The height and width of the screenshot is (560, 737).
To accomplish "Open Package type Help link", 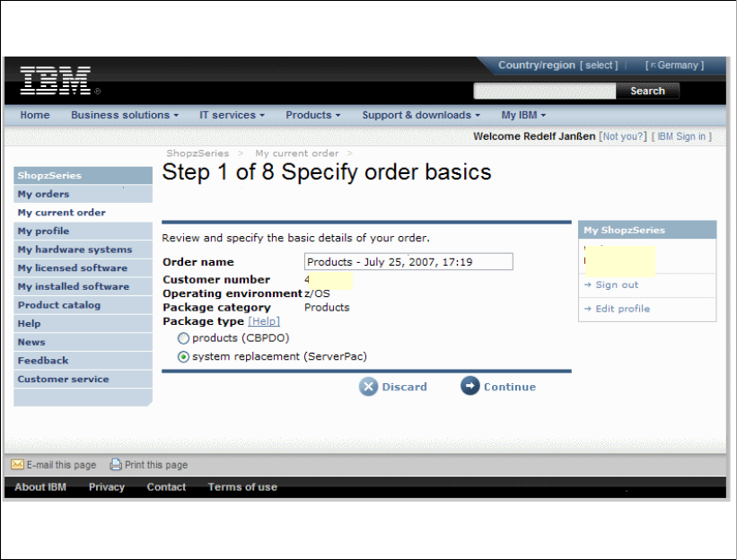I will [x=264, y=321].
